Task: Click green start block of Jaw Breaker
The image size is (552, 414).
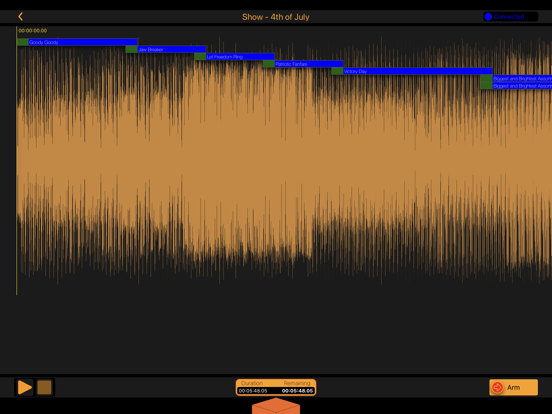Action: point(131,49)
